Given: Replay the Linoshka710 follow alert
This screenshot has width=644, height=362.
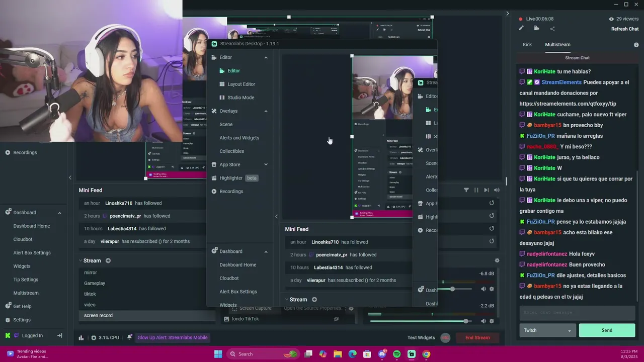Looking at the screenshot, I should coord(492,203).
